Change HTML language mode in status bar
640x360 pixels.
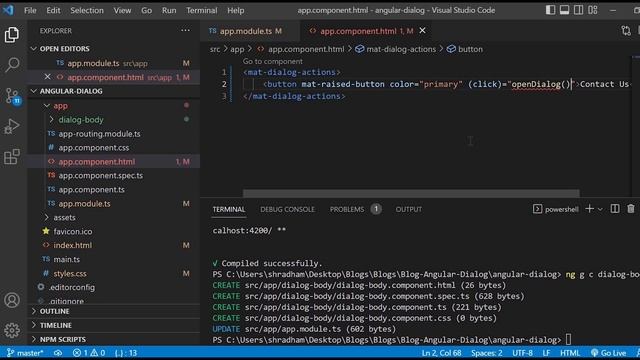coord(570,353)
